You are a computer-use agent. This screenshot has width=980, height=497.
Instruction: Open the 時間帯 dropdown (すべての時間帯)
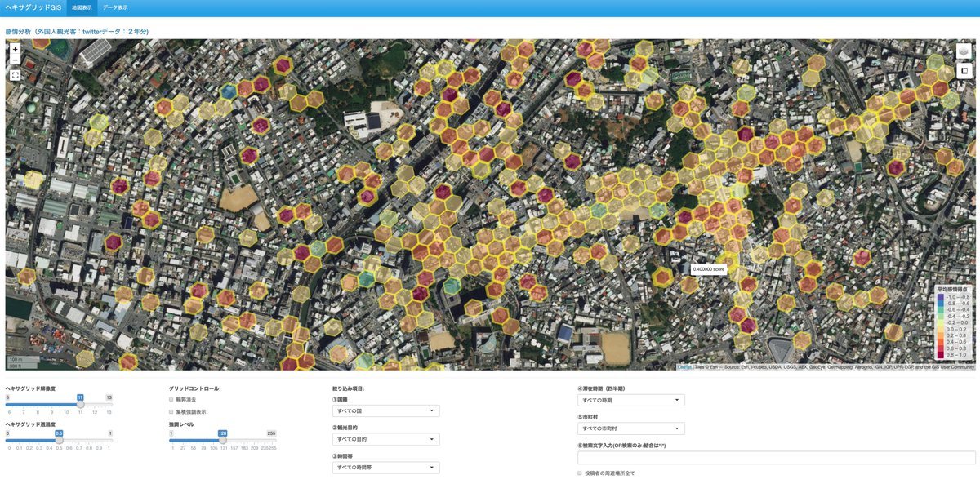pos(385,468)
